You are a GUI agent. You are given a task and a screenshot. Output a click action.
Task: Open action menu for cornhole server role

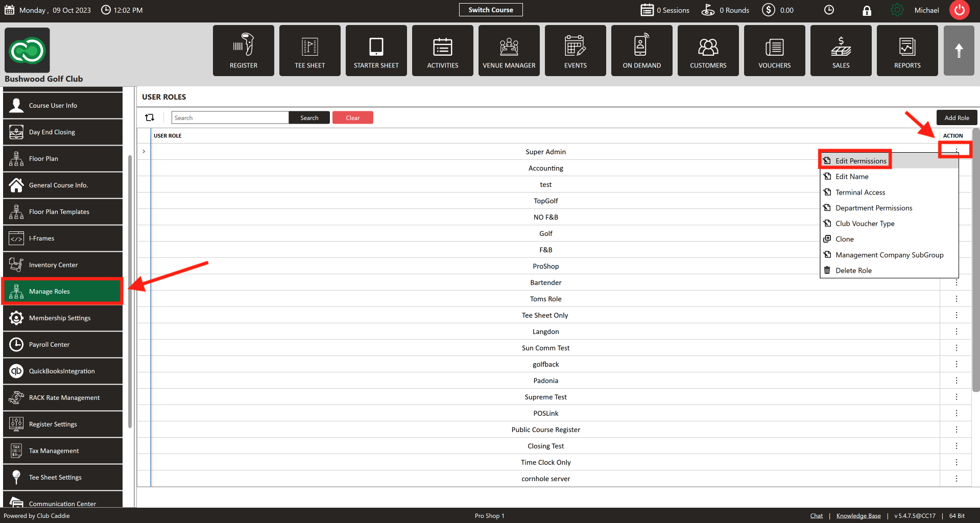(957, 479)
